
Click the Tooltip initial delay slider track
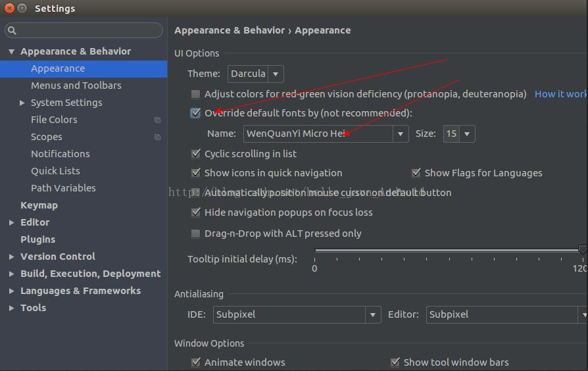point(450,250)
